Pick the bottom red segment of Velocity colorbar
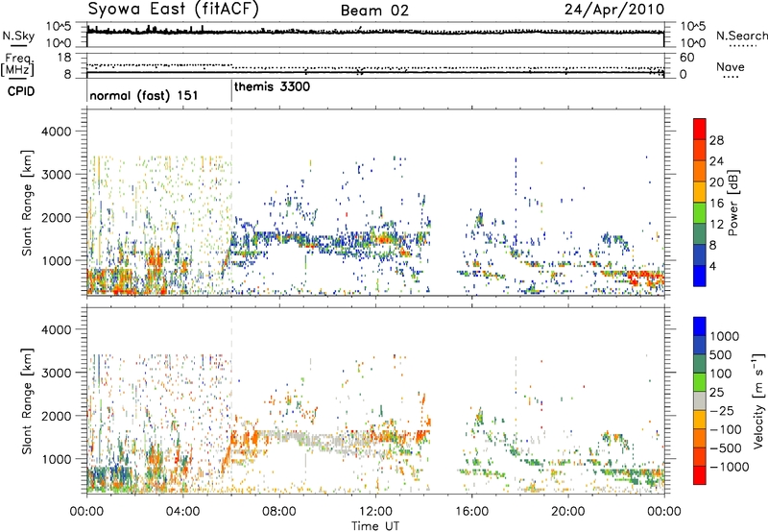Screen dimensions: 768x532 [700, 475]
